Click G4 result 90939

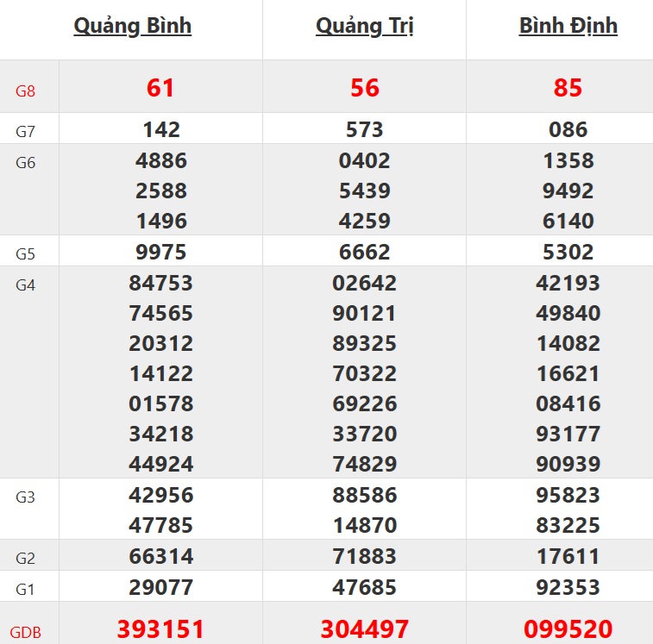click(568, 464)
